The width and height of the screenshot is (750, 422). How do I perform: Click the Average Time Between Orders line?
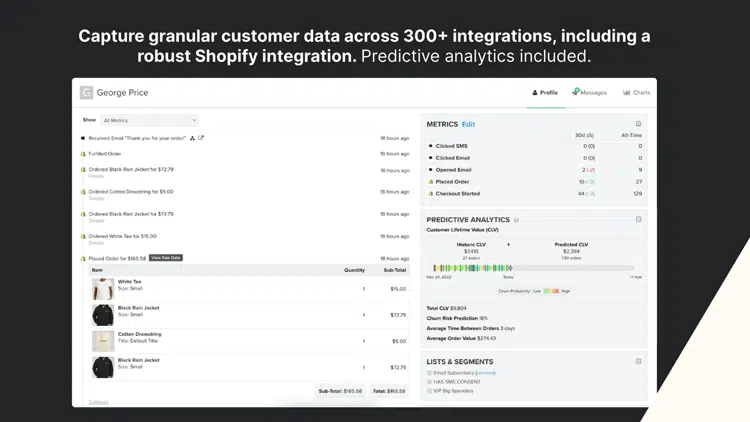pyautogui.click(x=471, y=328)
